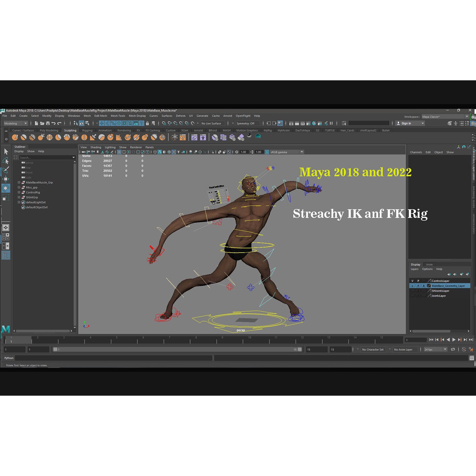The width and height of the screenshot is (476, 476).
Task: Click the Move layer down icon
Action: pyautogui.click(x=455, y=274)
